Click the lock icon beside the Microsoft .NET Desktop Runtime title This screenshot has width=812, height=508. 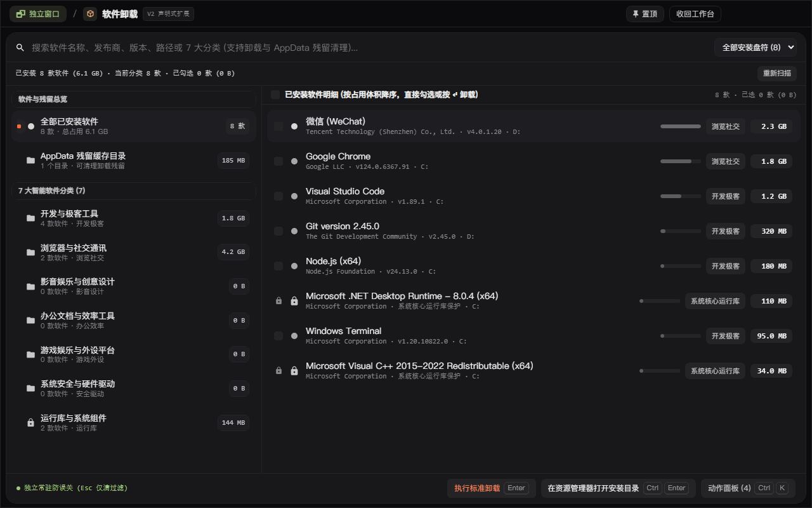coord(294,301)
